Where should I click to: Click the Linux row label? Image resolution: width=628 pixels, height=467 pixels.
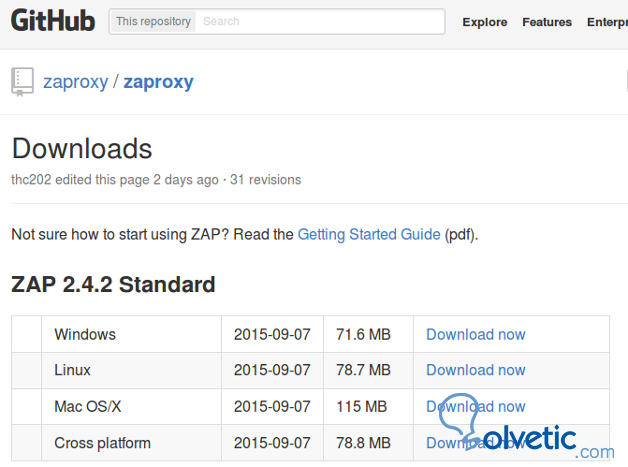pos(73,370)
